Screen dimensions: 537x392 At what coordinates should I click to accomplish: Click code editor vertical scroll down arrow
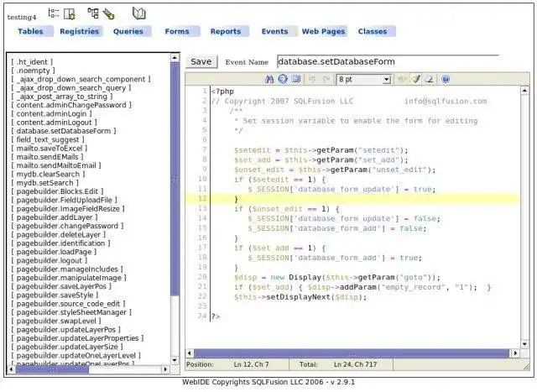(x=524, y=344)
